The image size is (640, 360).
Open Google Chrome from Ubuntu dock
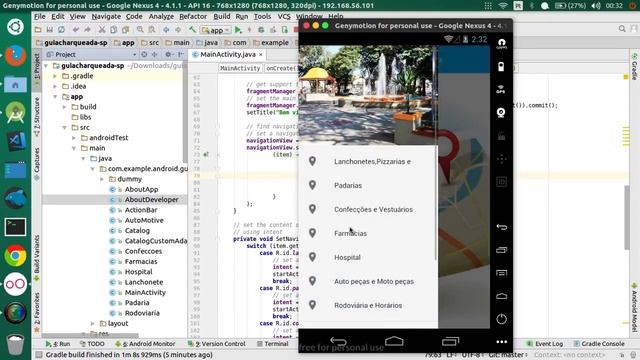click(16, 256)
